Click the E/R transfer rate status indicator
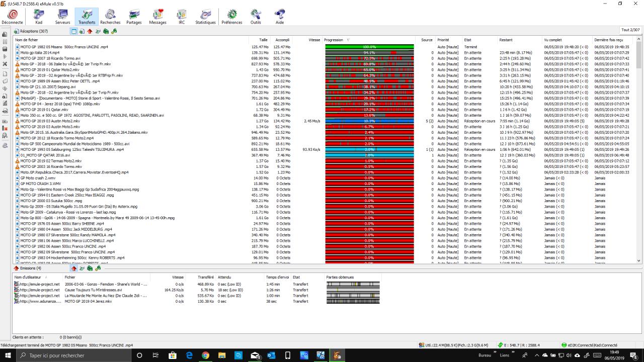Viewport: 644px width, 362px height. point(519,345)
